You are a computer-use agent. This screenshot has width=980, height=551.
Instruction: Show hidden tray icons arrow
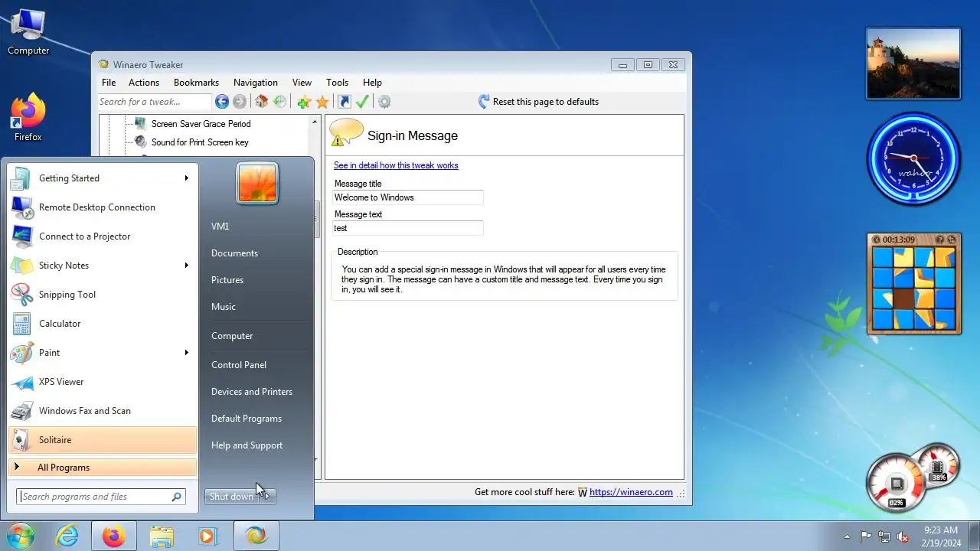[x=847, y=536]
